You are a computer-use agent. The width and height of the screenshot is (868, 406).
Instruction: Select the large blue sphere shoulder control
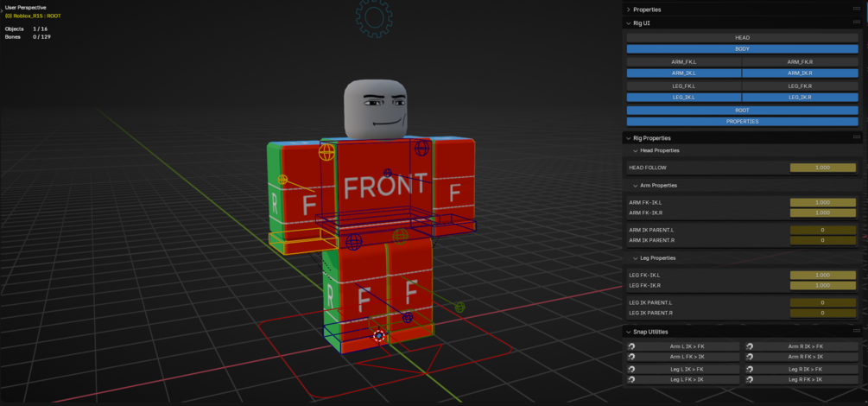pyautogui.click(x=421, y=148)
